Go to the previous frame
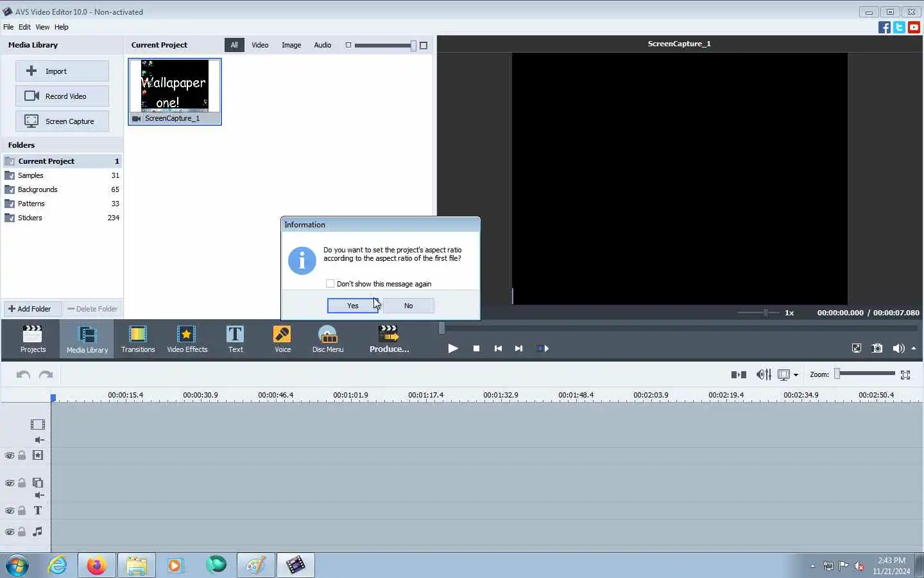This screenshot has height=578, width=924. coord(498,348)
